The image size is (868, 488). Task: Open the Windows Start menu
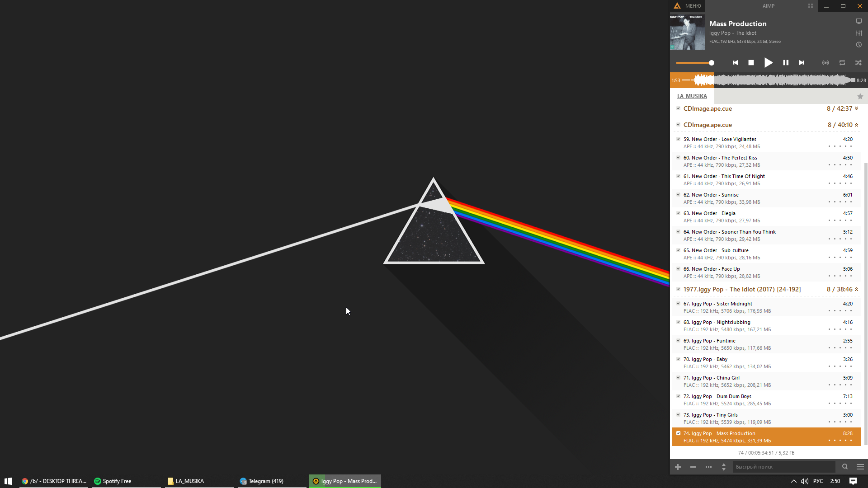click(8, 481)
